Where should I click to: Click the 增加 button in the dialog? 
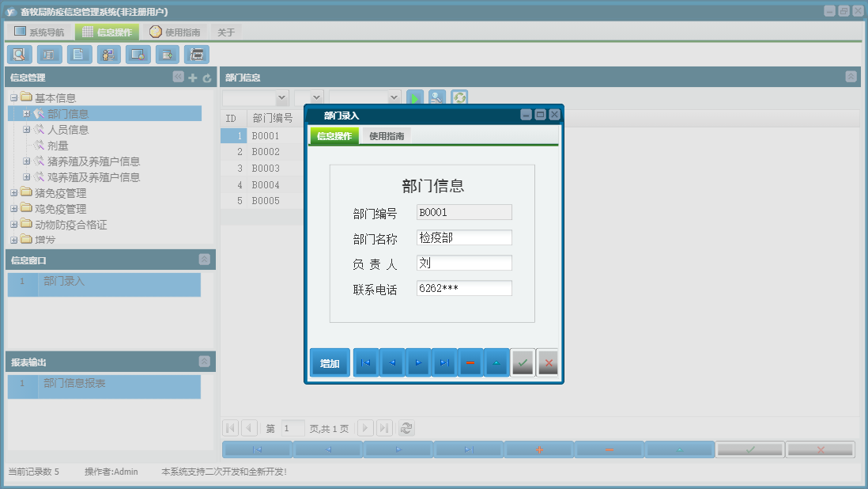pyautogui.click(x=330, y=362)
